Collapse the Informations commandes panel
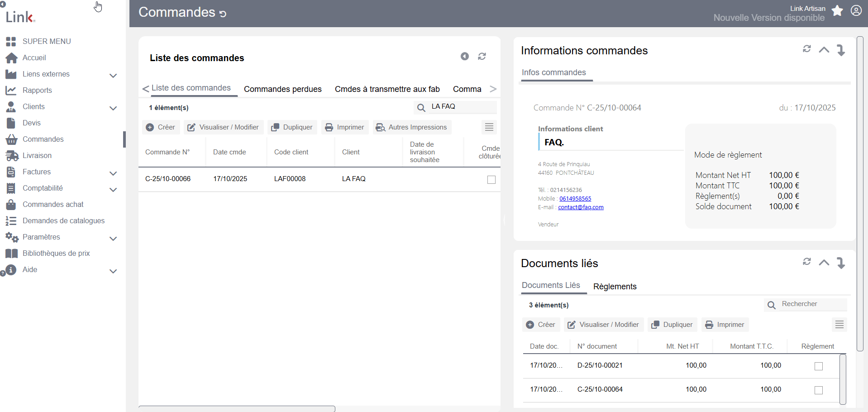 pos(824,50)
